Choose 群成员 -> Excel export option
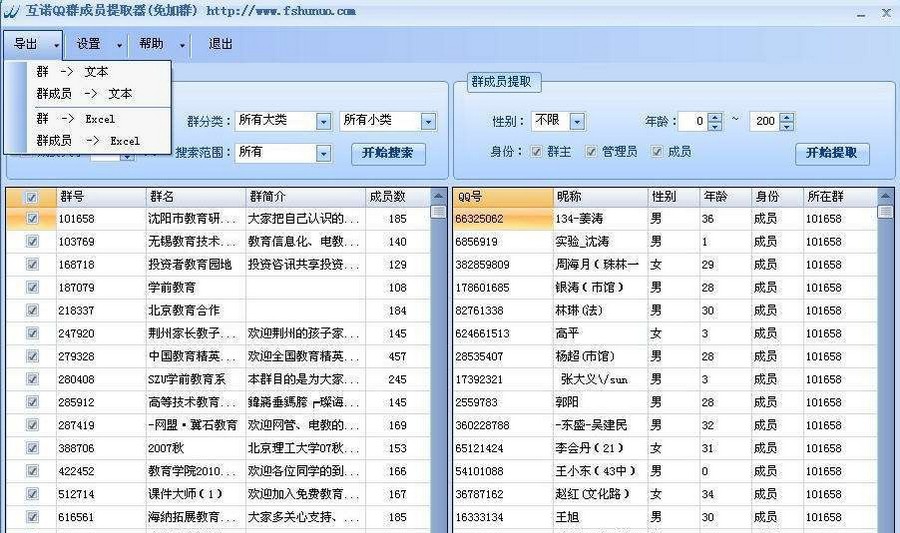Screen dimensions: 900x533 tap(88, 141)
